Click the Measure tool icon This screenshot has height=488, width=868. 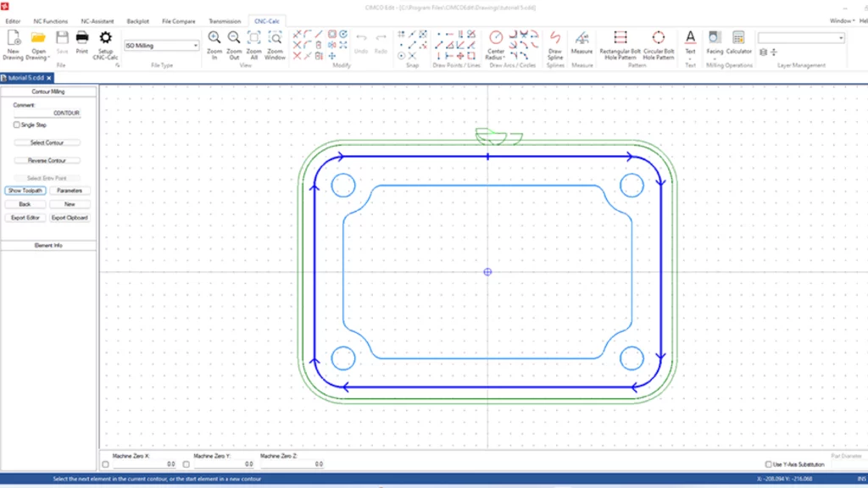pos(582,38)
